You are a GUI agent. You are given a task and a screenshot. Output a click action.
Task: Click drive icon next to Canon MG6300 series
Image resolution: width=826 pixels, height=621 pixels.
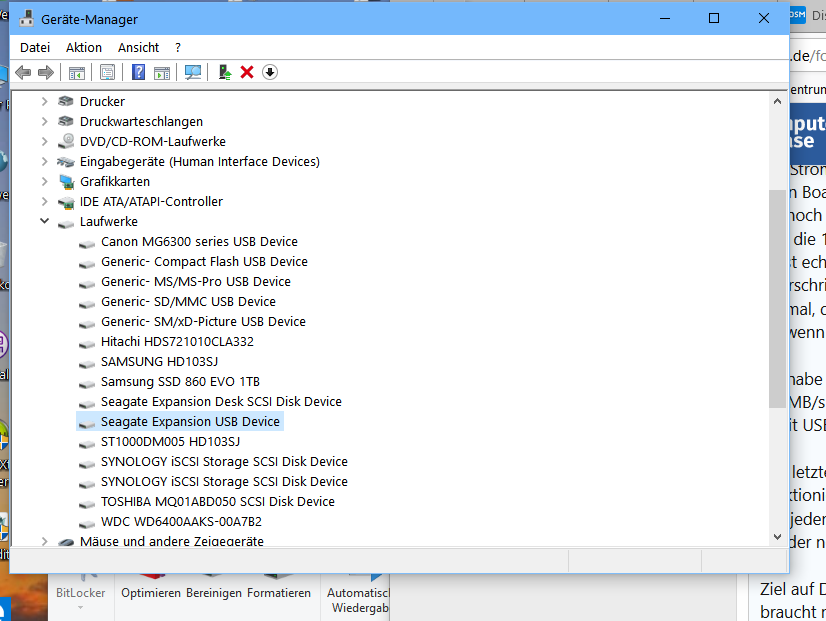(x=87, y=243)
